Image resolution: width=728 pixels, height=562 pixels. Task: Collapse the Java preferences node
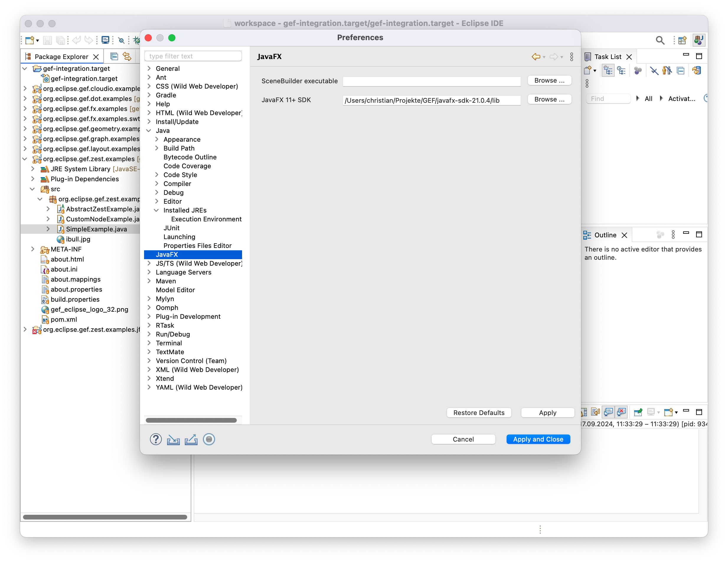[x=149, y=131]
